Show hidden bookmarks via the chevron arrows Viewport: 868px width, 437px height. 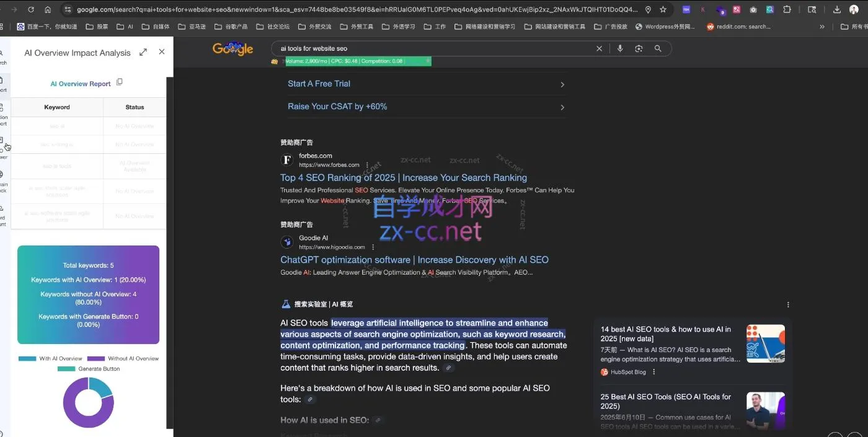click(x=821, y=26)
